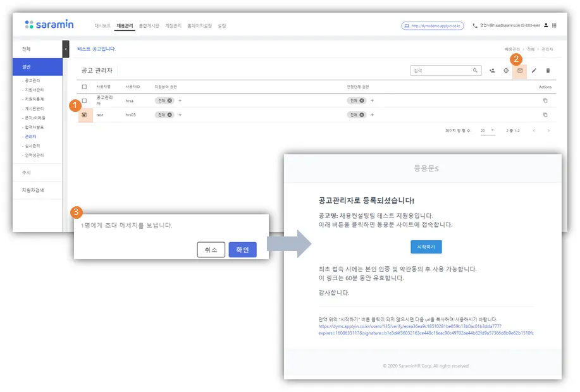The width and height of the screenshot is (580, 392).
Task: Click the saramin logo
Action: tap(49, 25)
